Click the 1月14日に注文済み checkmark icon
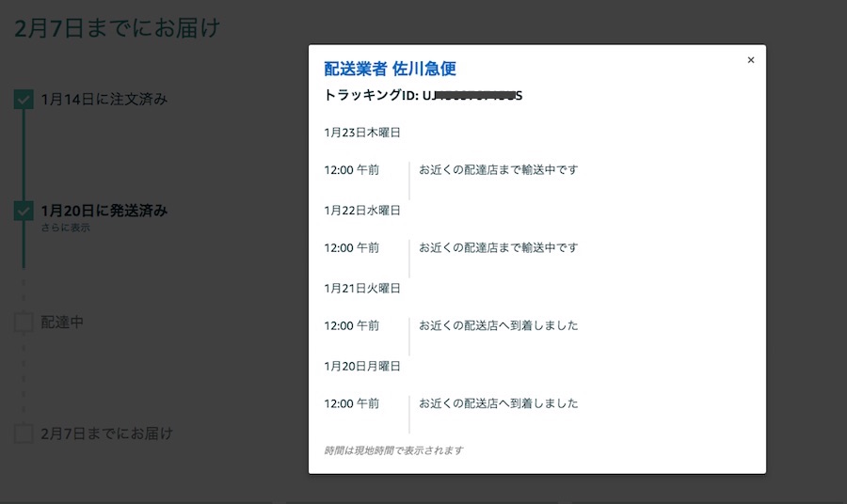The image size is (847, 504). tap(24, 100)
